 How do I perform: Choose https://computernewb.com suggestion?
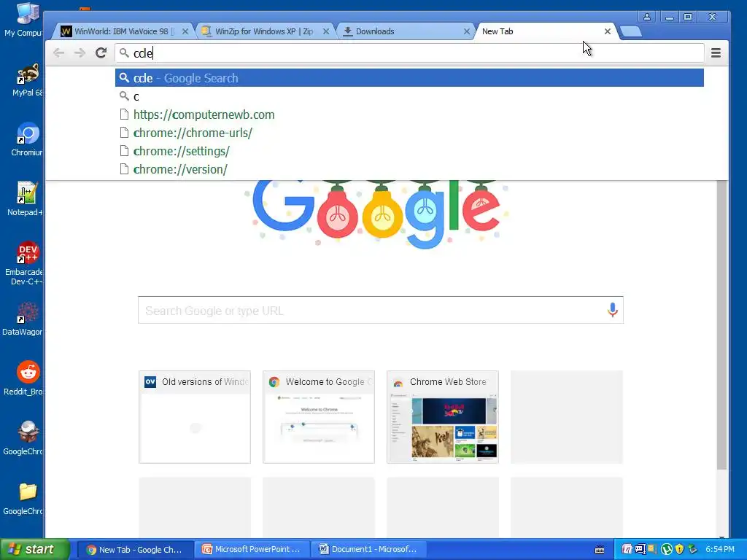(x=409, y=114)
